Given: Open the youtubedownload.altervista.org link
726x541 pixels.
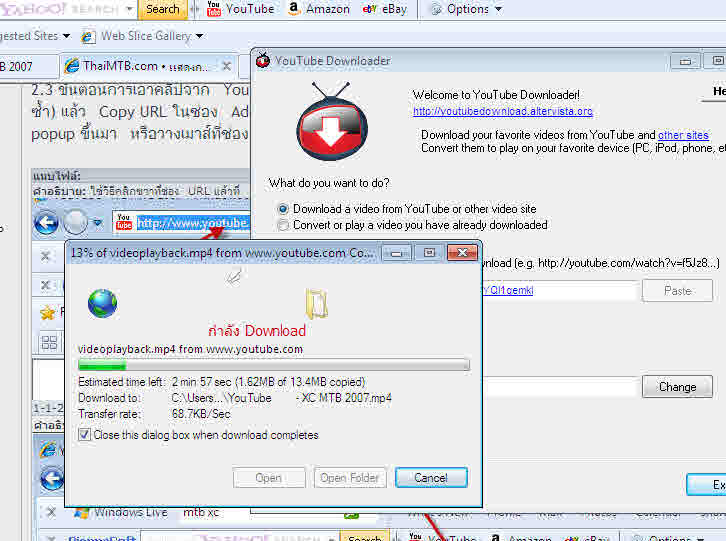Looking at the screenshot, I should [x=503, y=111].
